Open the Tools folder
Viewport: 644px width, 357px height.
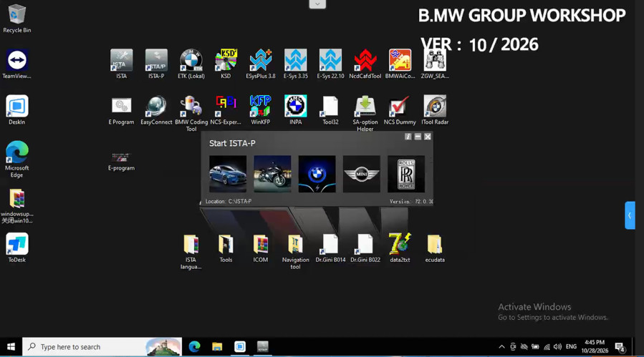click(226, 244)
